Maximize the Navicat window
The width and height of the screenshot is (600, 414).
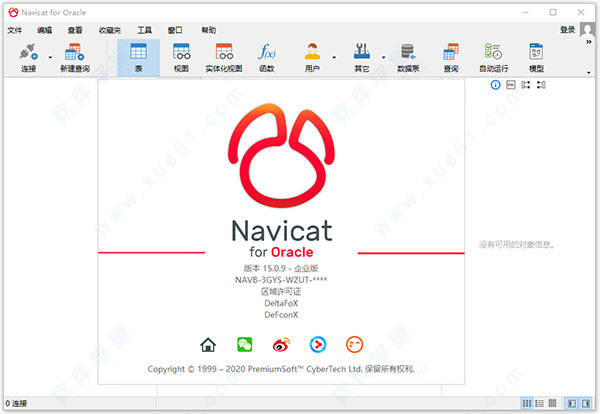(x=553, y=12)
